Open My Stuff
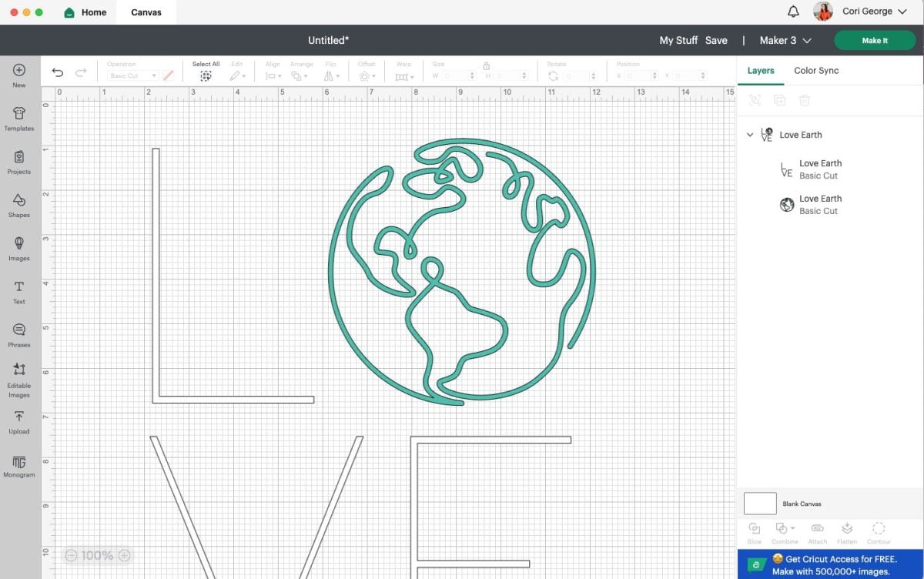Viewport: 924px width, 579px height. 678,41
